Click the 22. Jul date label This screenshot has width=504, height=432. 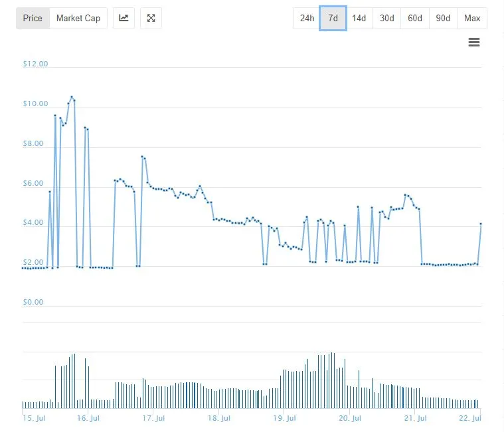(x=470, y=418)
